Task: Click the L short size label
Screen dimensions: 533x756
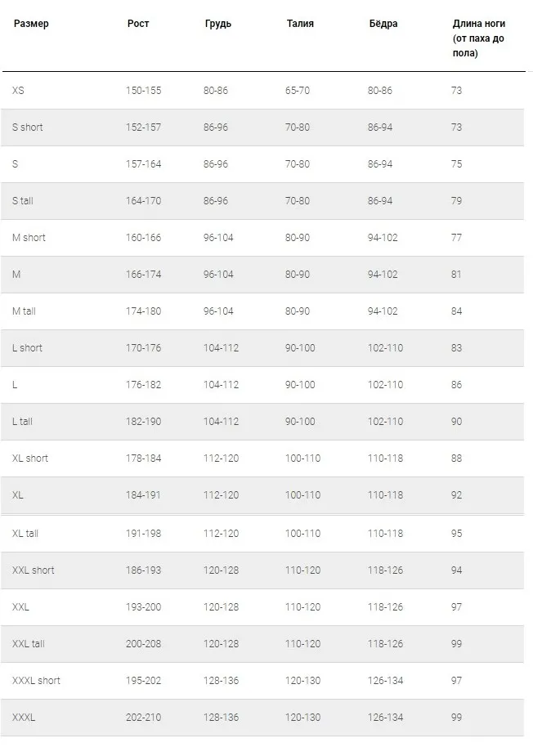Action: 27,347
